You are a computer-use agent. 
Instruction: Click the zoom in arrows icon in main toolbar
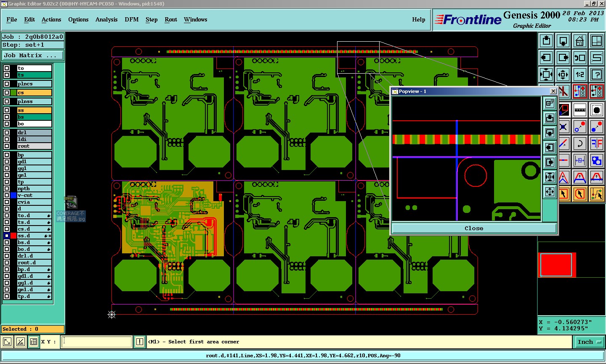[x=546, y=74]
